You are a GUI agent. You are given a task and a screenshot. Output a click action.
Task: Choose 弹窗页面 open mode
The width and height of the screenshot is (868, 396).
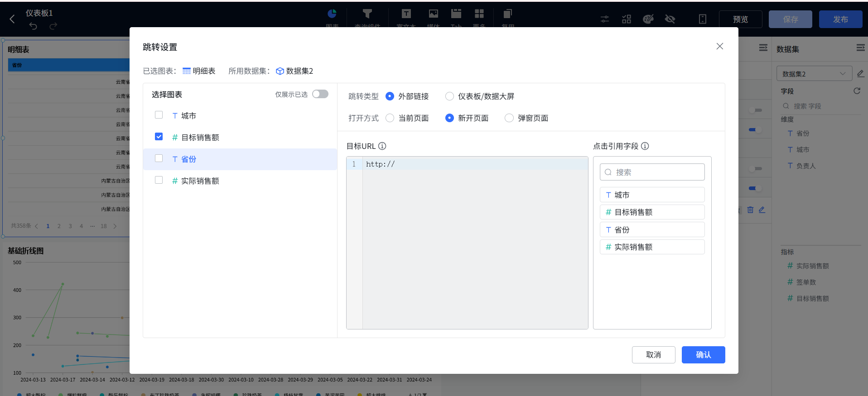509,118
